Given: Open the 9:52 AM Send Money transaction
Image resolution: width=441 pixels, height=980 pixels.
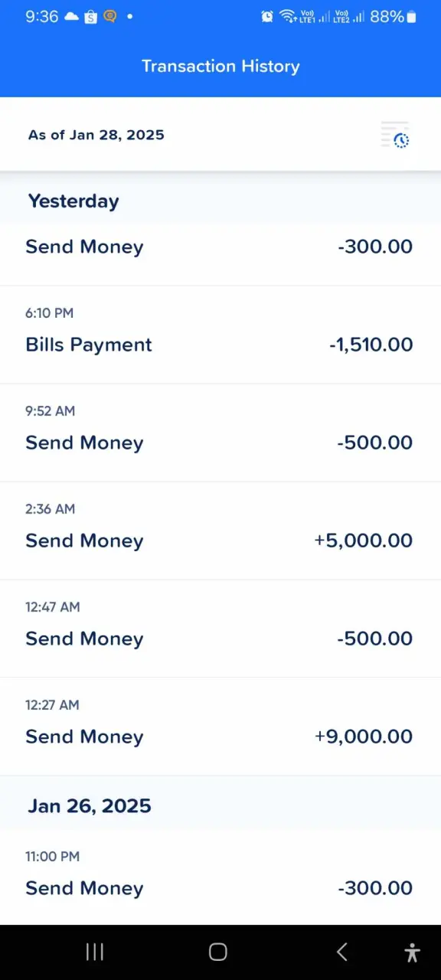Looking at the screenshot, I should [x=220, y=433].
